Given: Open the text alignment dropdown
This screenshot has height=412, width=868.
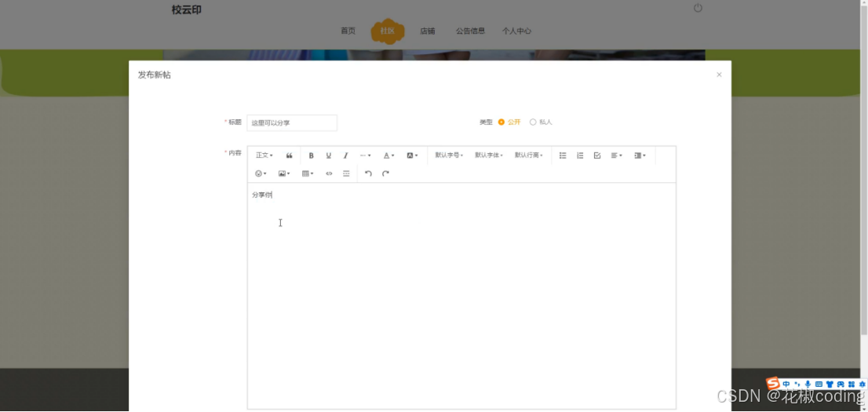Looking at the screenshot, I should 616,155.
